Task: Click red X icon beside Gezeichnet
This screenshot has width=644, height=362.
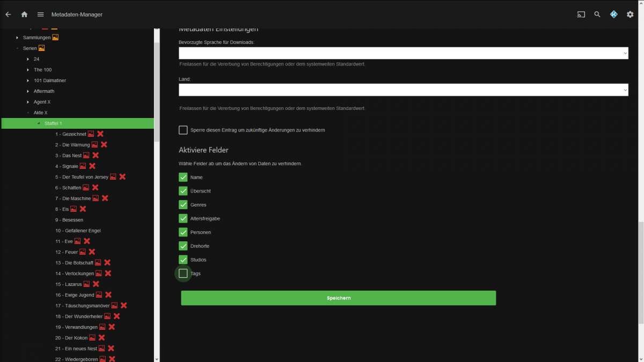Action: pyautogui.click(x=100, y=134)
